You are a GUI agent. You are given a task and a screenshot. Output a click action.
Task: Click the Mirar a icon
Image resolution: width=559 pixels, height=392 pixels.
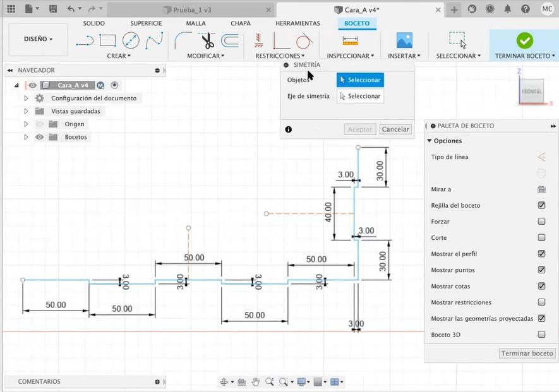541,189
